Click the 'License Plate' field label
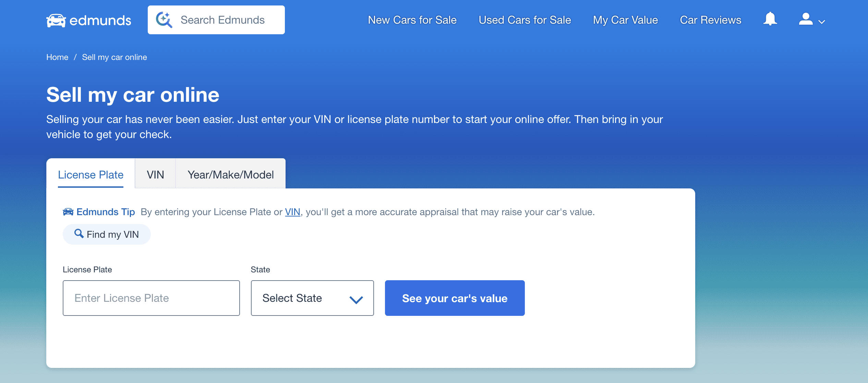 [87, 270]
